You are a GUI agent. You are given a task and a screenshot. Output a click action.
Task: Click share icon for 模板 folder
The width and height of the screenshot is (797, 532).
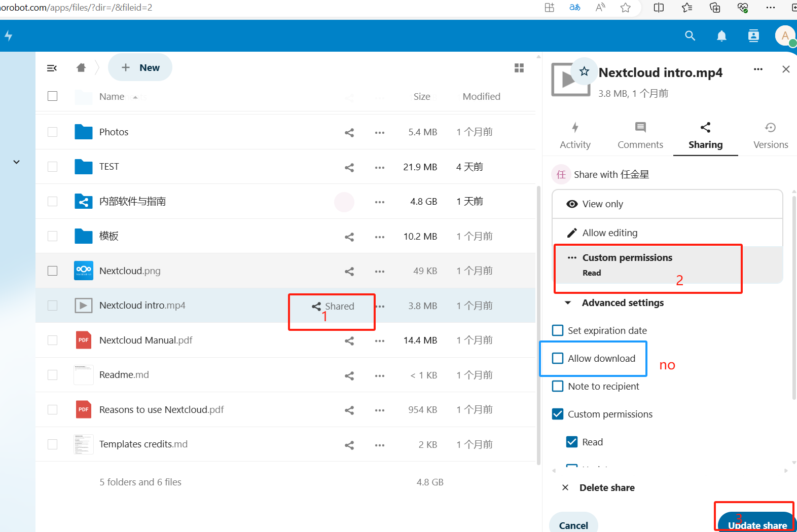(349, 237)
